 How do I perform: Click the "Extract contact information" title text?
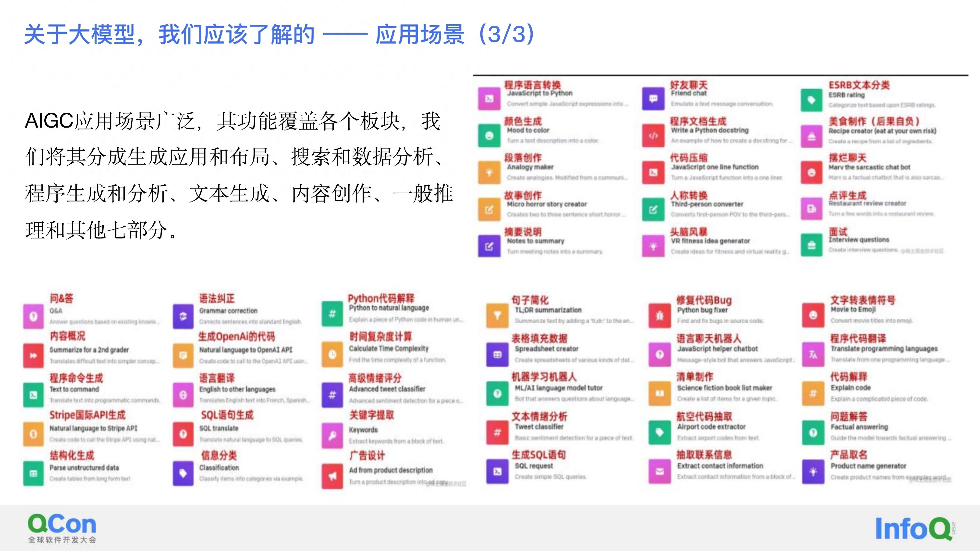point(720,466)
